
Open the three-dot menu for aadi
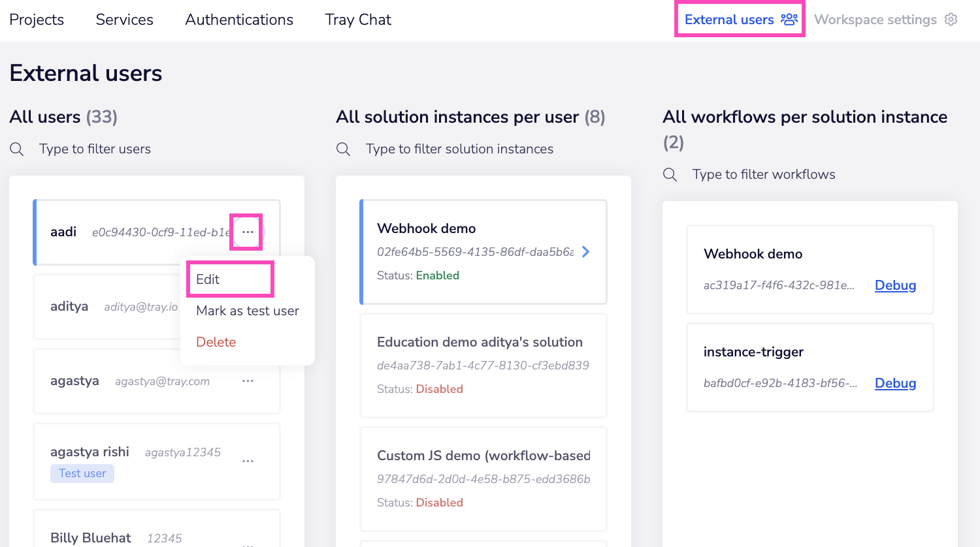(248, 232)
